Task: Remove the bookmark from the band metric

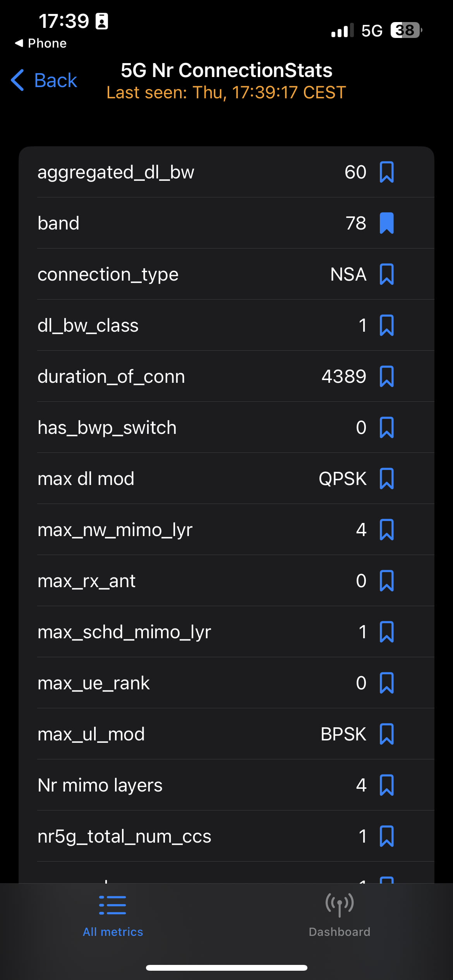Action: (x=386, y=223)
